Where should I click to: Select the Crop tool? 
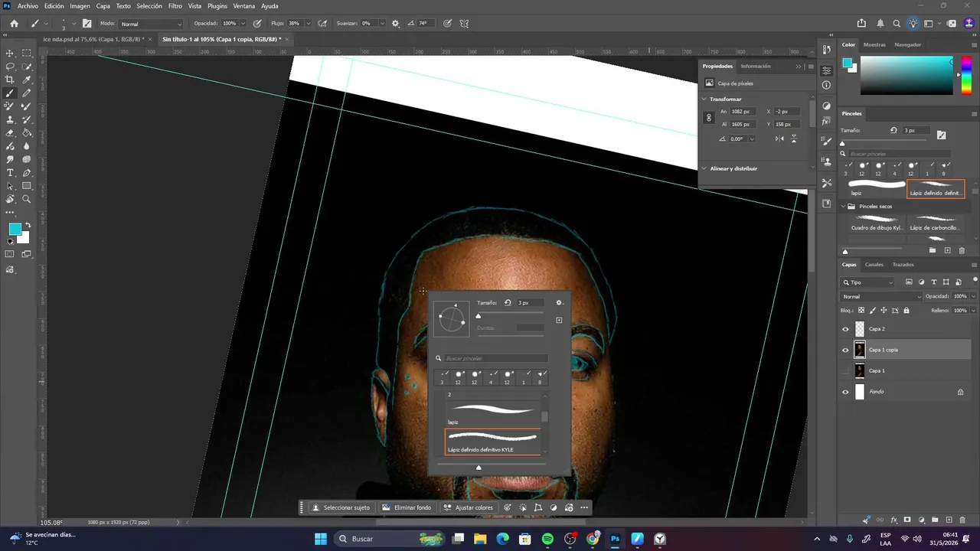pos(10,80)
